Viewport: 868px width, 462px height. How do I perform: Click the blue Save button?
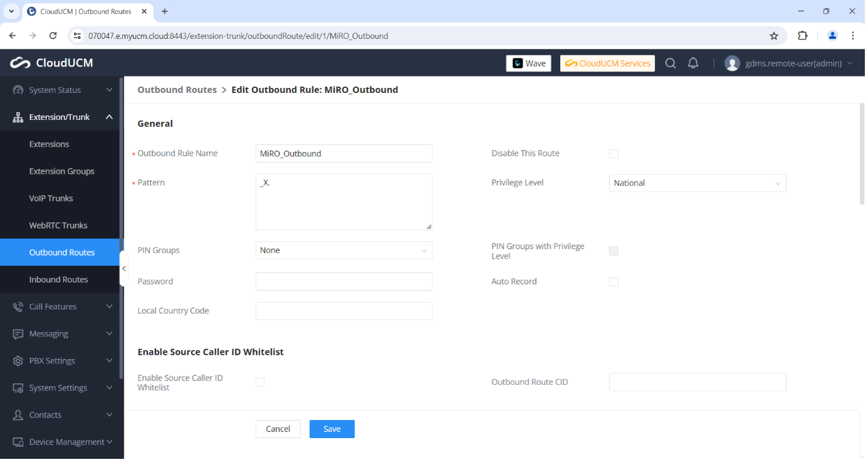332,429
